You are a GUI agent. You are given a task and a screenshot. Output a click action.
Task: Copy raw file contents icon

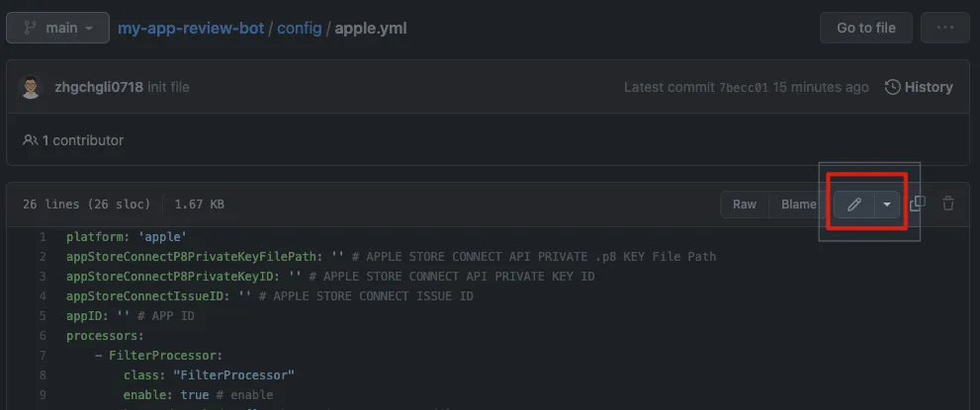pos(918,204)
